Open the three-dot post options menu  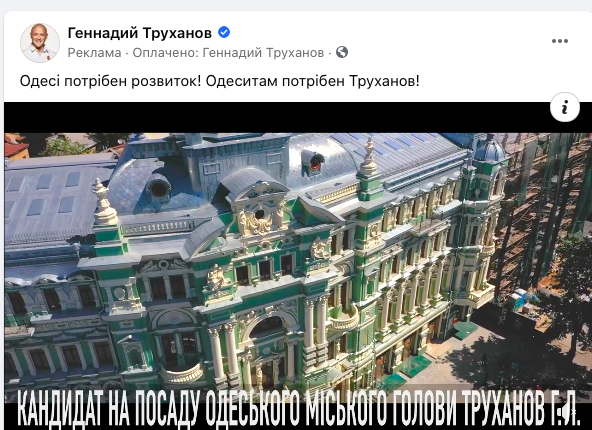(x=560, y=41)
